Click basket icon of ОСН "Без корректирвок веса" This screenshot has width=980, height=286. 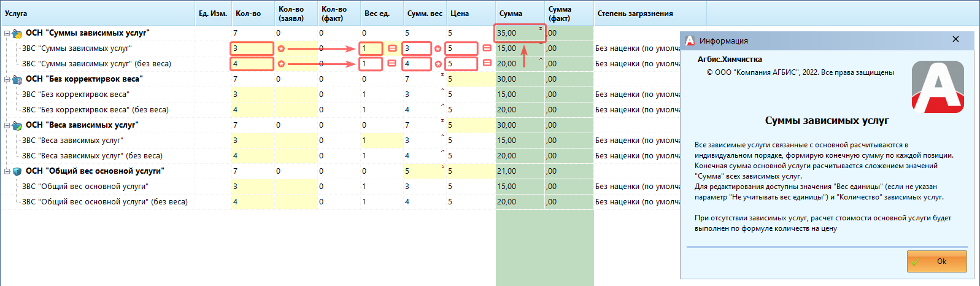pos(17,80)
